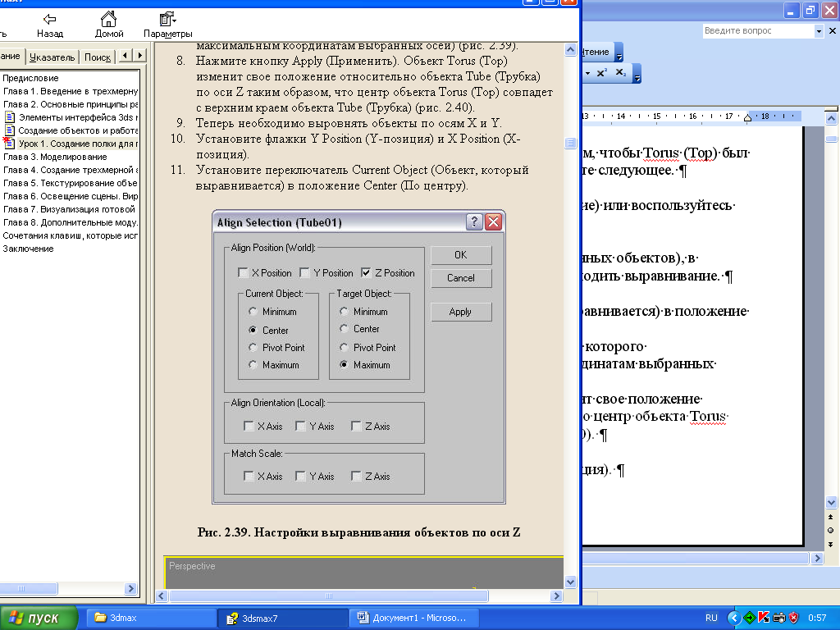The image size is (840, 630).
Task: Click Select Browse Object circle in Word
Action: pos(830,531)
